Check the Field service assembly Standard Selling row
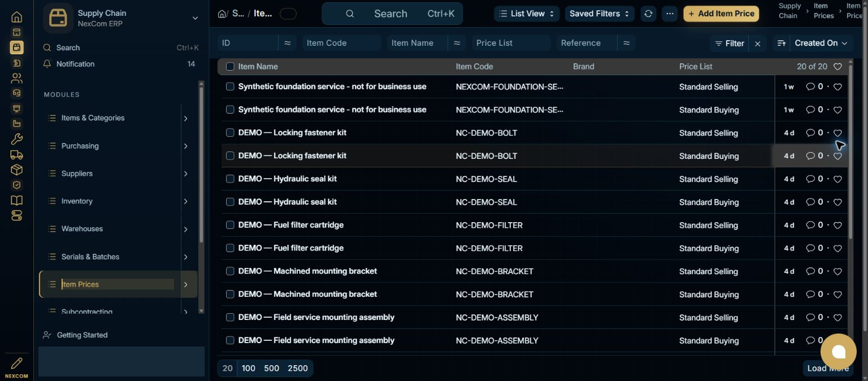Image resolution: width=868 pixels, height=381 pixels. (230, 317)
